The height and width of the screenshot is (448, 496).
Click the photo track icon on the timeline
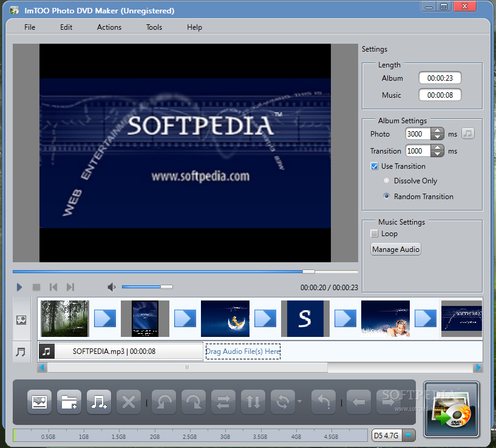coord(21,320)
